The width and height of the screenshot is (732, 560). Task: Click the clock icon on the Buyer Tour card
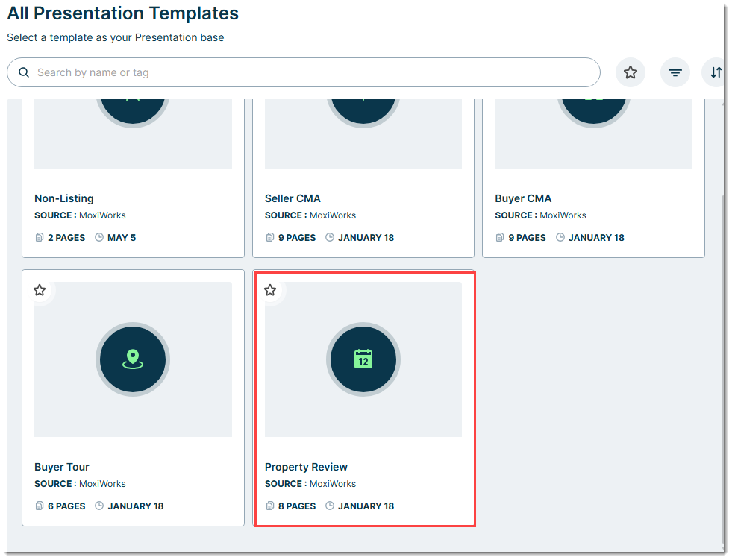(99, 506)
